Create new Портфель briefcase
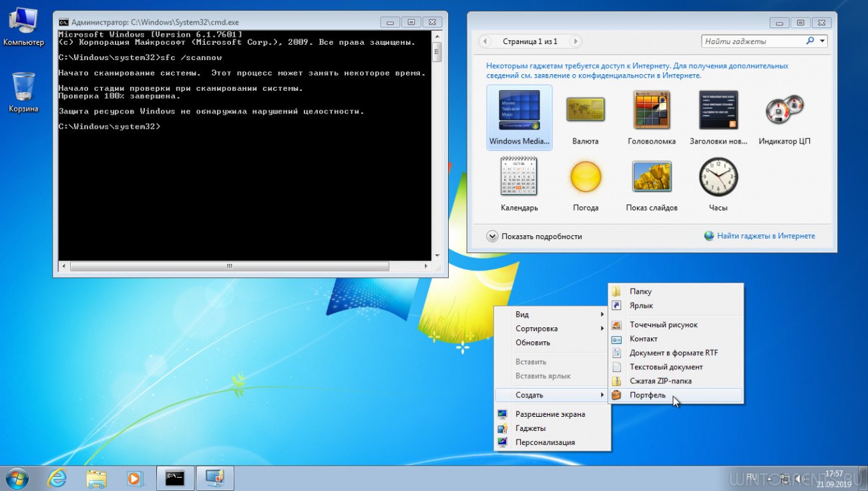This screenshot has height=491, width=868. [x=676, y=395]
